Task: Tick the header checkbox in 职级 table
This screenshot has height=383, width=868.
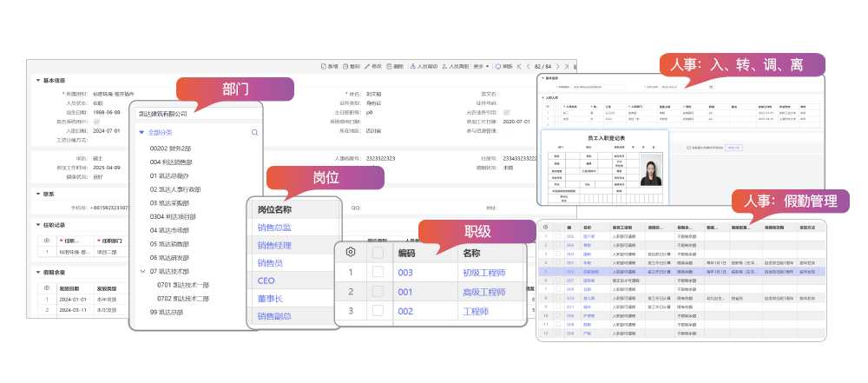Action: 378,253
